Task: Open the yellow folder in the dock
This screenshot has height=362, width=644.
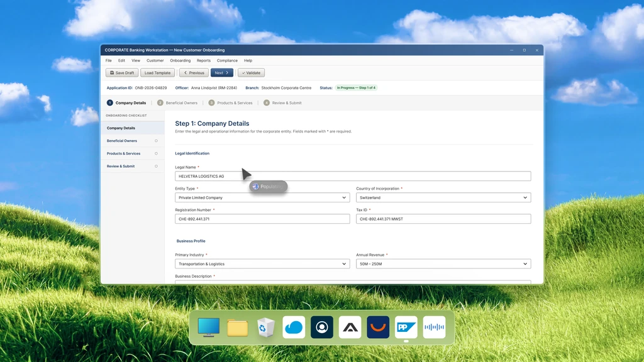Action: click(237, 327)
